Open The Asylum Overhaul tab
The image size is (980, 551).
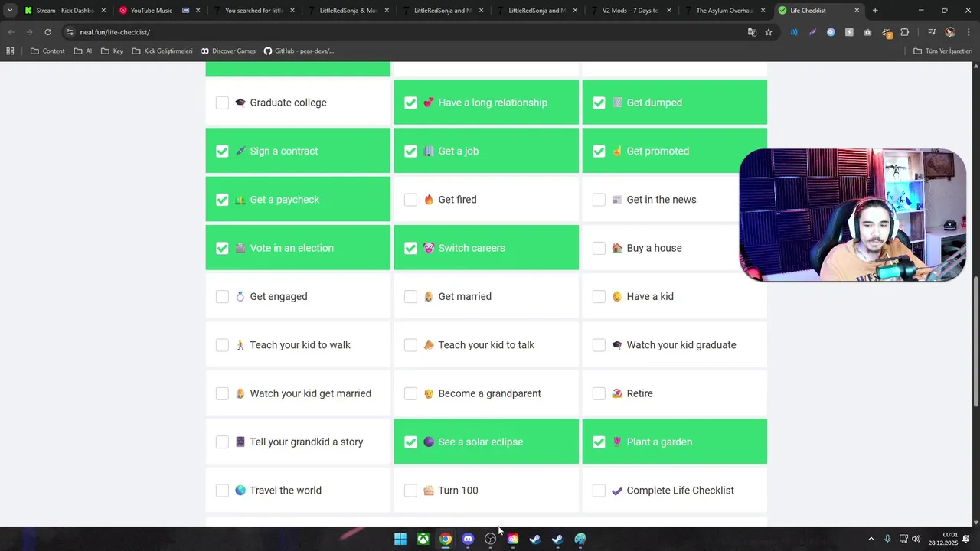(724, 11)
